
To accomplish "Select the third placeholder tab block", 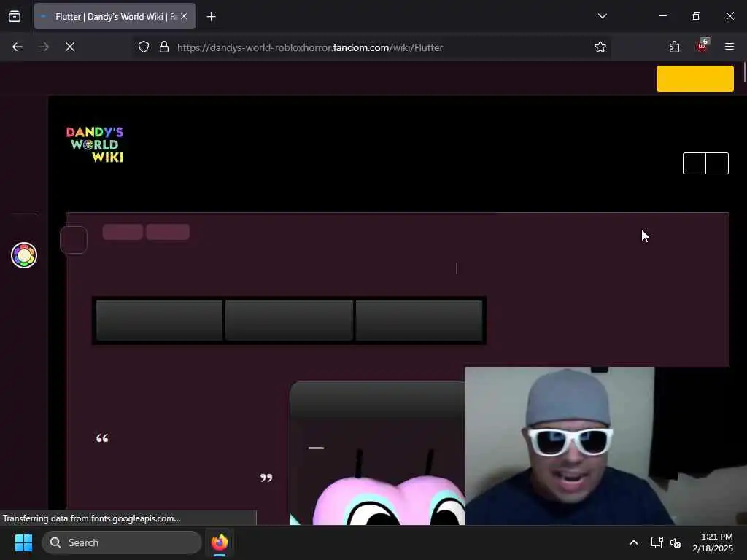I will coord(419,321).
